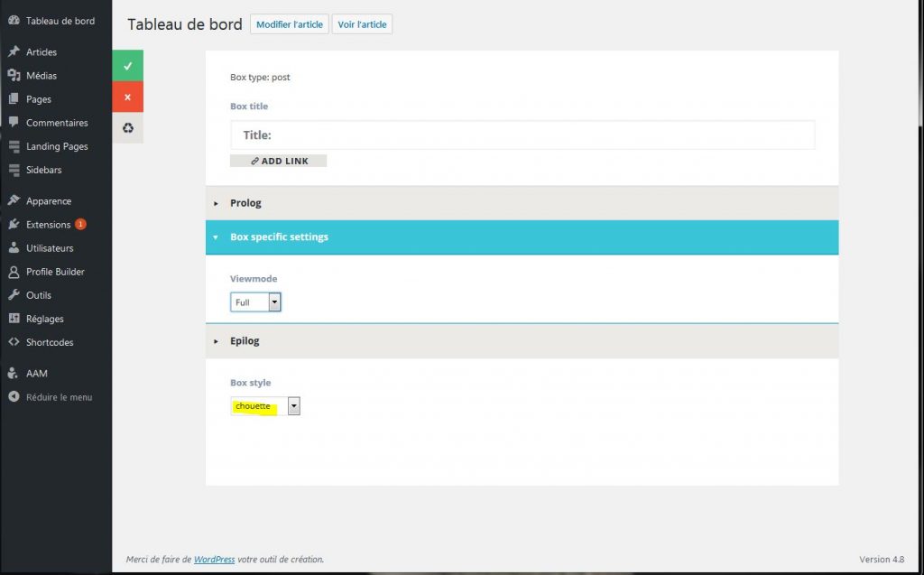Click the Médias icon in sidebar
The height and width of the screenshot is (575, 924).
coord(14,76)
